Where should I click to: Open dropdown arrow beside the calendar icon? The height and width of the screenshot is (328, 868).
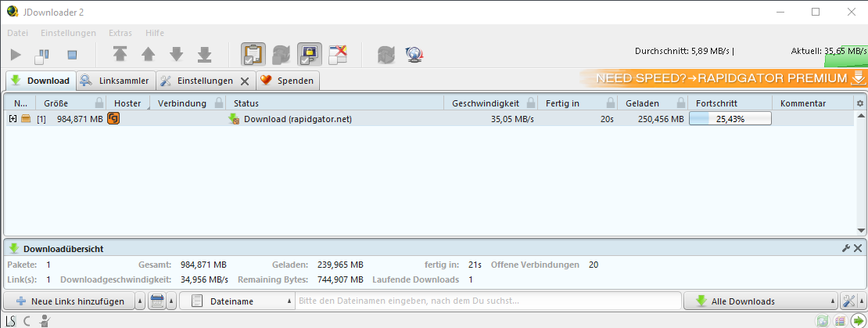tap(171, 301)
